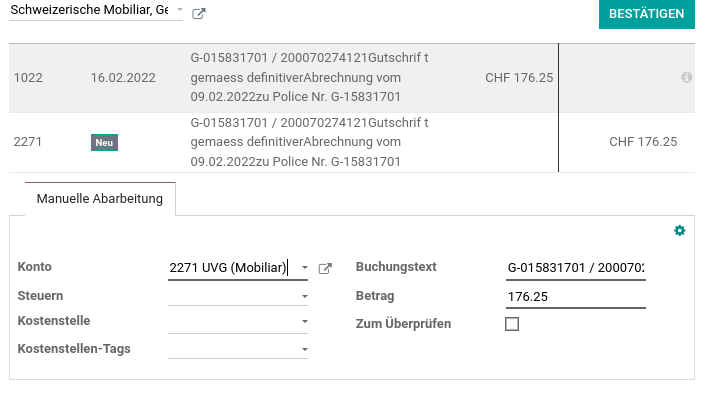Expand the Konto dropdown arrow
This screenshot has width=706, height=393.
pos(305,268)
